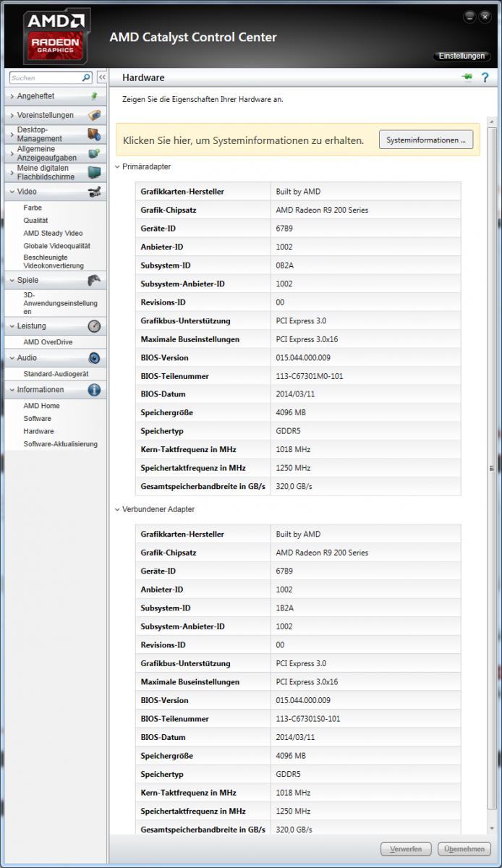The image size is (502, 868).
Task: Open the Qualität video page
Action: point(35,221)
